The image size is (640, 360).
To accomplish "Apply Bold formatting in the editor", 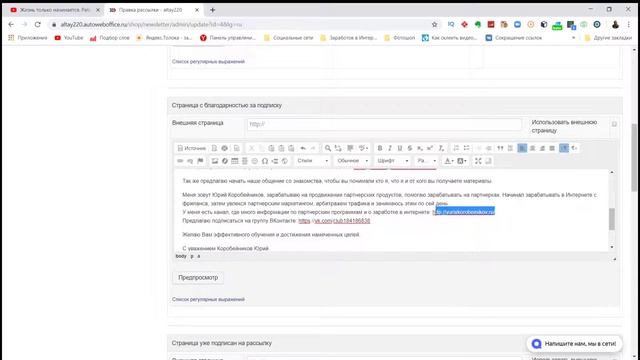I will pyautogui.click(x=380, y=148).
